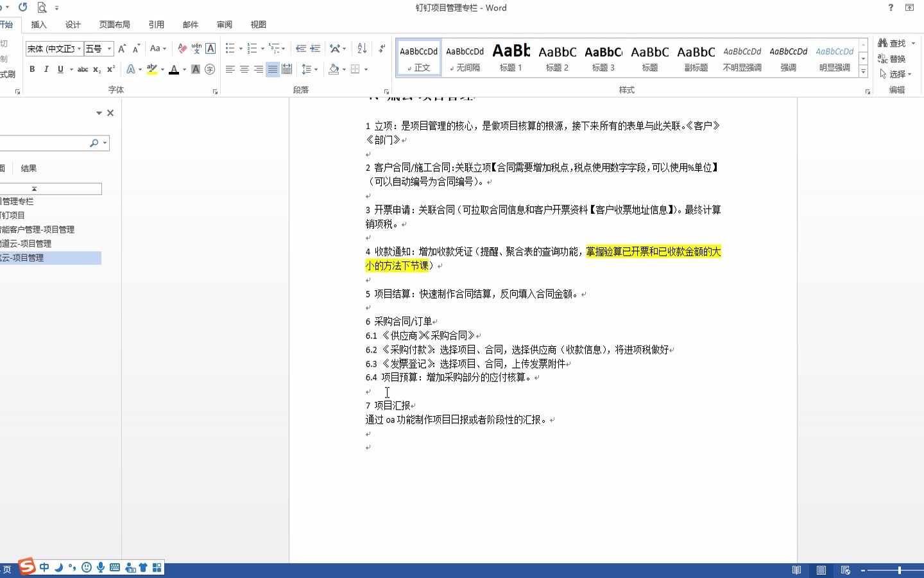924x578 pixels.
Task: Open Chinese layout (亚洲版式) dropdown
Action: tap(338, 49)
